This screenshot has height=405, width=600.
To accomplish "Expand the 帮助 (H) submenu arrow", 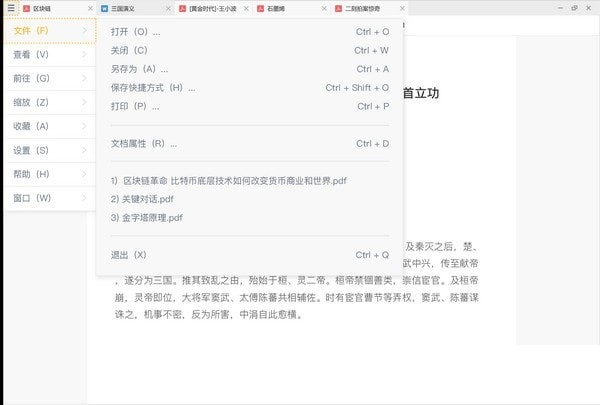I will (85, 174).
